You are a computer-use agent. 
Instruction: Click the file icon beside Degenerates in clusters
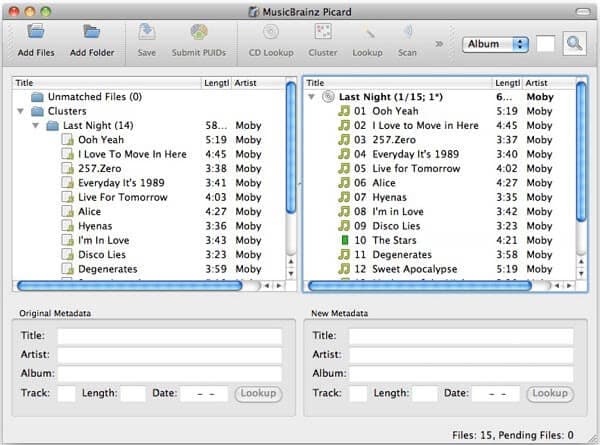click(68, 269)
